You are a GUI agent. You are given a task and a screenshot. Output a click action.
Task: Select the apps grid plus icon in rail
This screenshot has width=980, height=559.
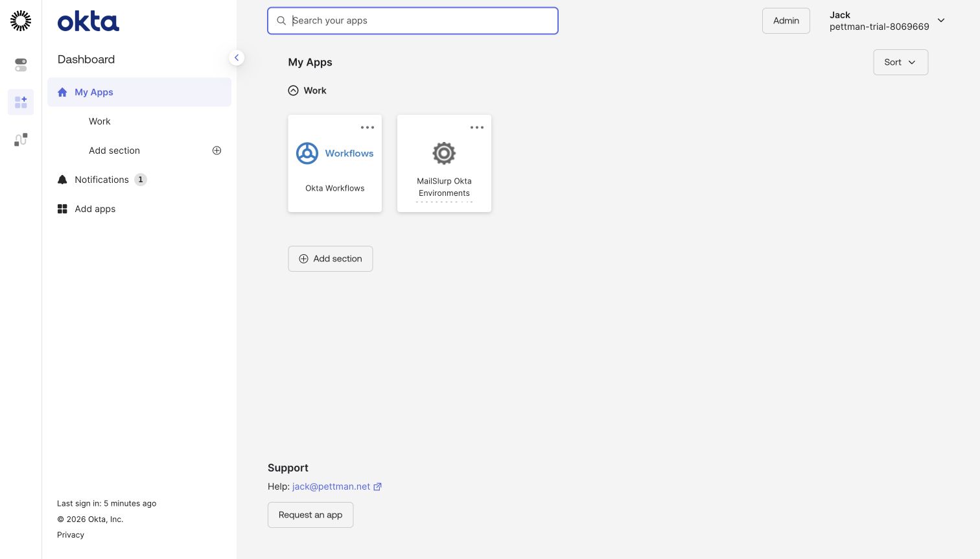[x=21, y=102]
